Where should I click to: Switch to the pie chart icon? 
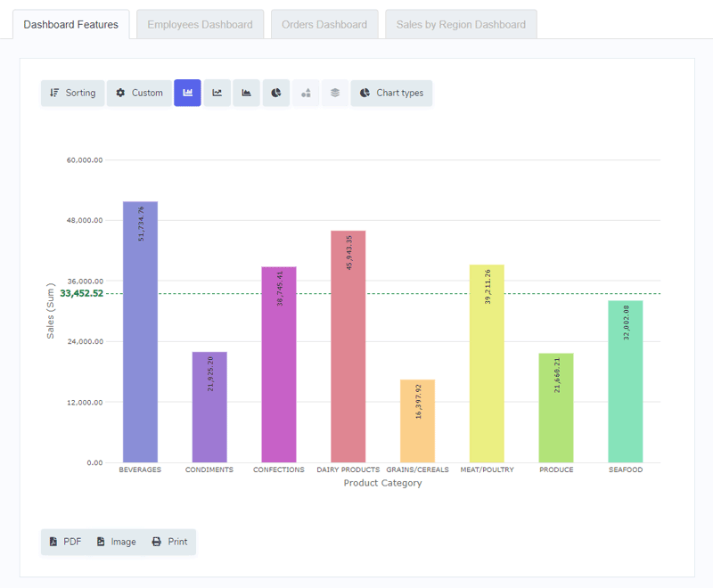point(276,93)
